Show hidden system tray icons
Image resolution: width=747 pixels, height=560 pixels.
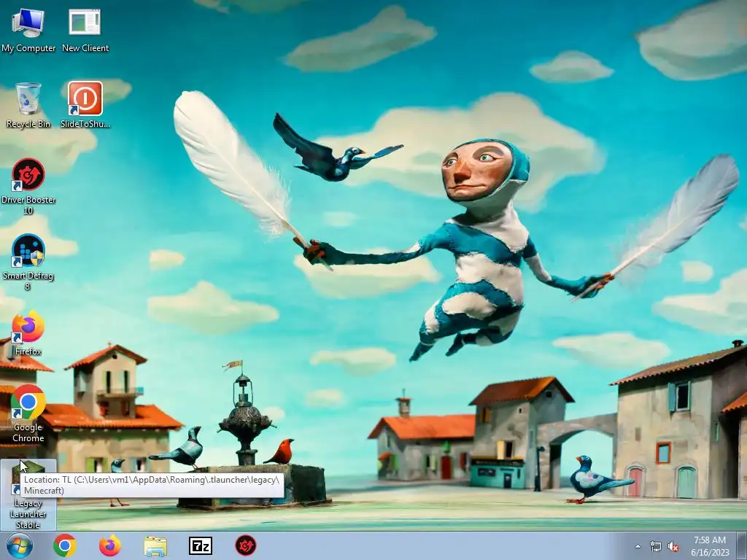(x=638, y=547)
